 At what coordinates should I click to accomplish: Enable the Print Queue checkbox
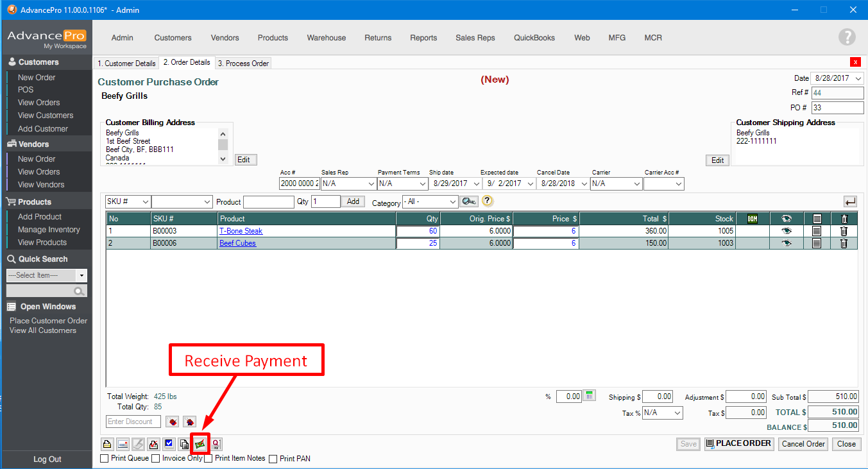(105, 459)
